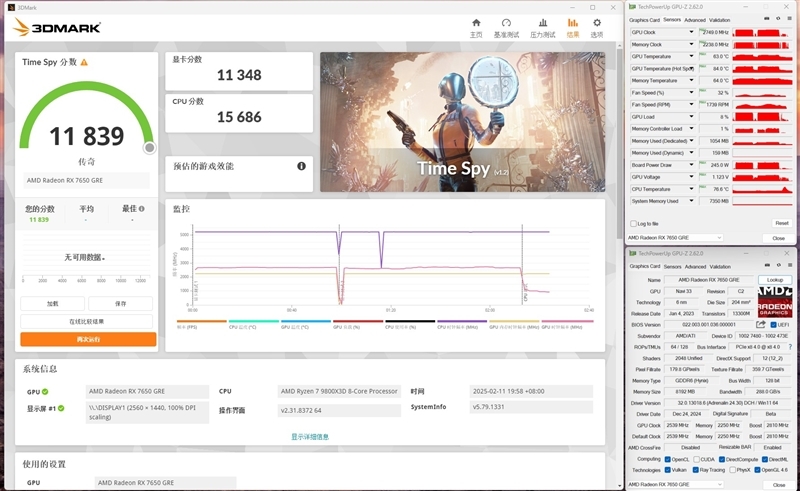Click the warning triangle beside Time Spy 分数
The width and height of the screenshot is (800, 491).
84,62
